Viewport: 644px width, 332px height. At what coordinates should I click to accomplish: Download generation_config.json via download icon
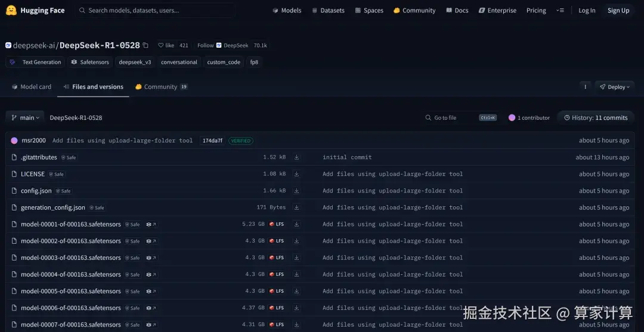296,207
